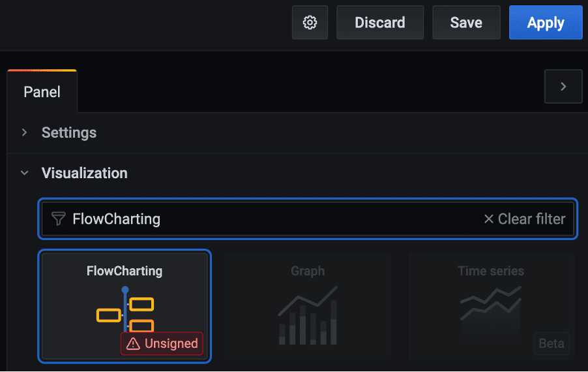Collapse the Visualization section chevron
588x372 pixels.
click(x=25, y=173)
